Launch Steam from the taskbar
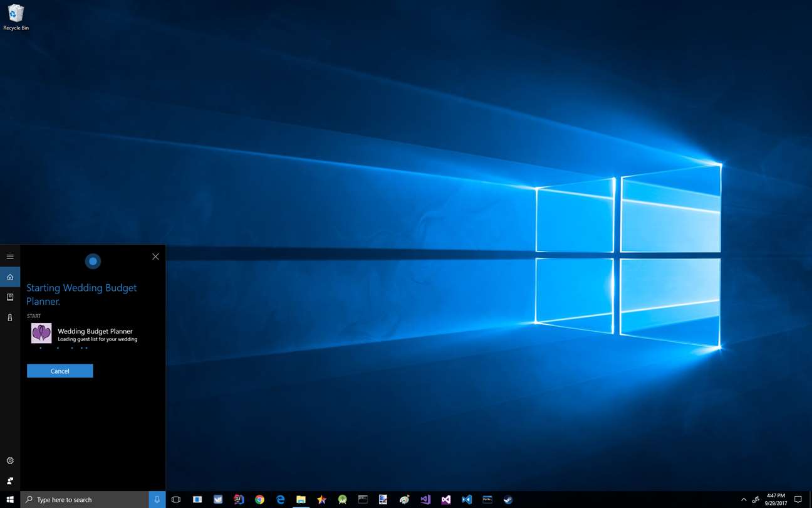812x508 pixels. 508,500
